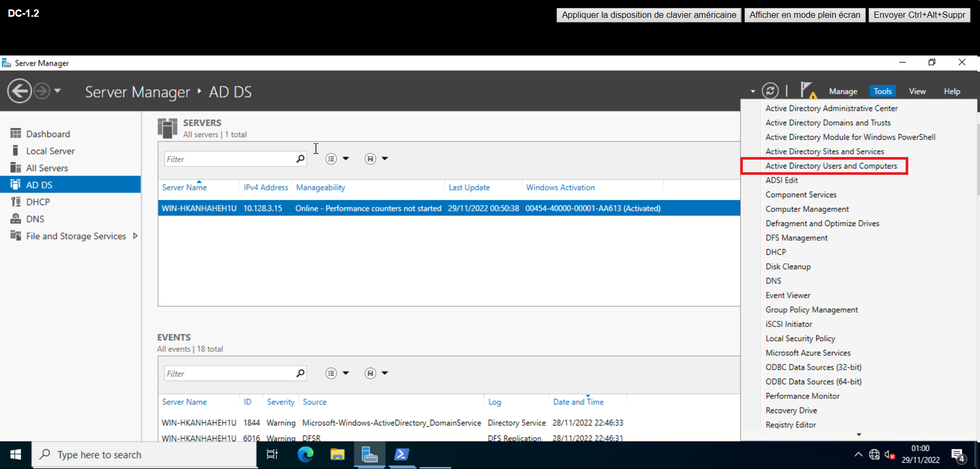Click the Servers list criteria icon
The width and height of the screenshot is (980, 469).
[x=331, y=159]
